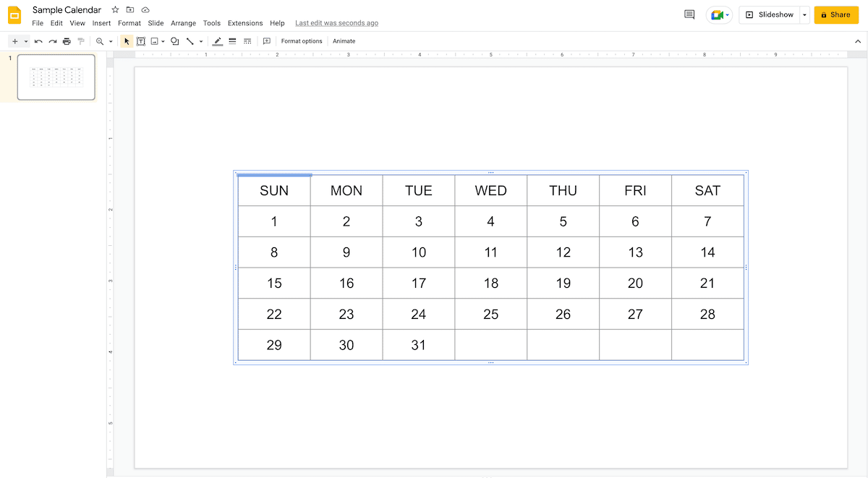Open the Insert menu
The height and width of the screenshot is (478, 868).
coord(101,23)
